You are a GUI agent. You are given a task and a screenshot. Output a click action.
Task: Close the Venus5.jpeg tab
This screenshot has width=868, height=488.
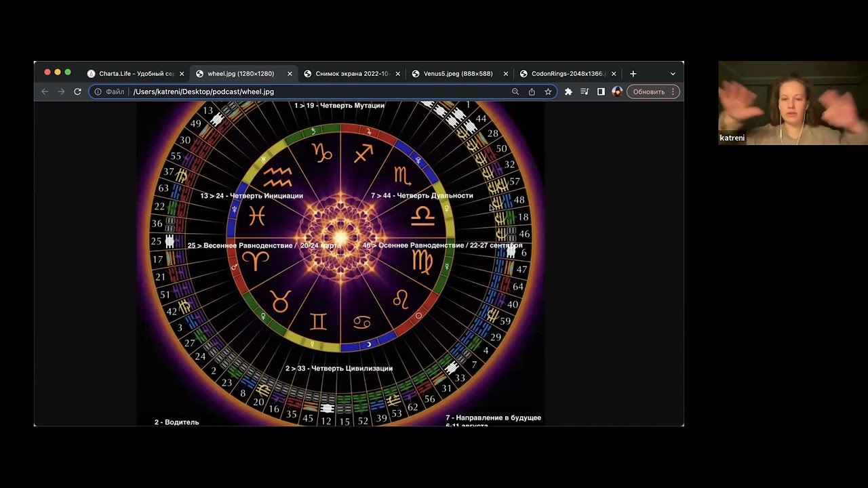pos(505,73)
